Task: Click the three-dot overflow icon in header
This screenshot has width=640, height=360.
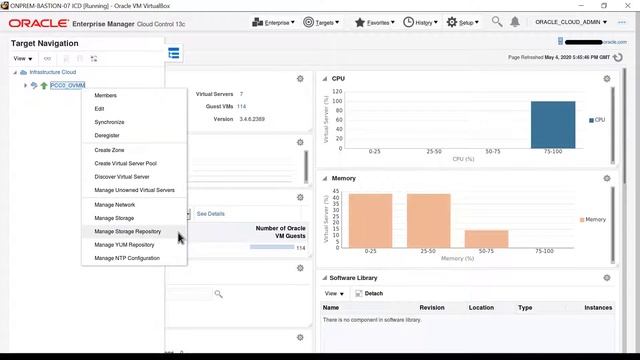Action: point(622,22)
